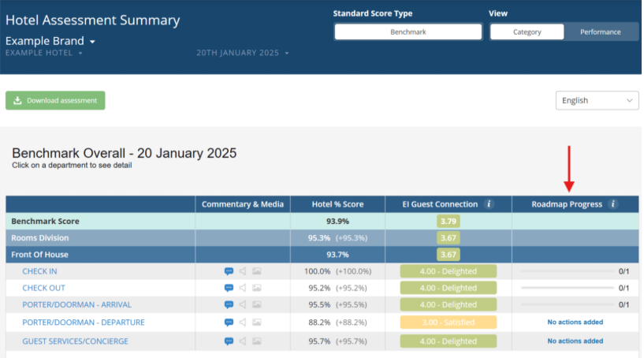Click the Download assessment button
Image resolution: width=644 pixels, height=358 pixels.
tap(55, 100)
